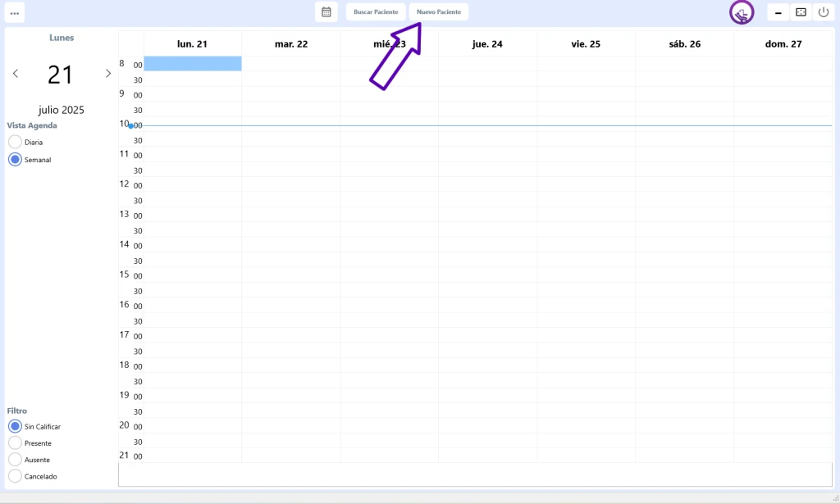840x504 pixels.
Task: Click the empty text box below calendar
Action: point(475,474)
